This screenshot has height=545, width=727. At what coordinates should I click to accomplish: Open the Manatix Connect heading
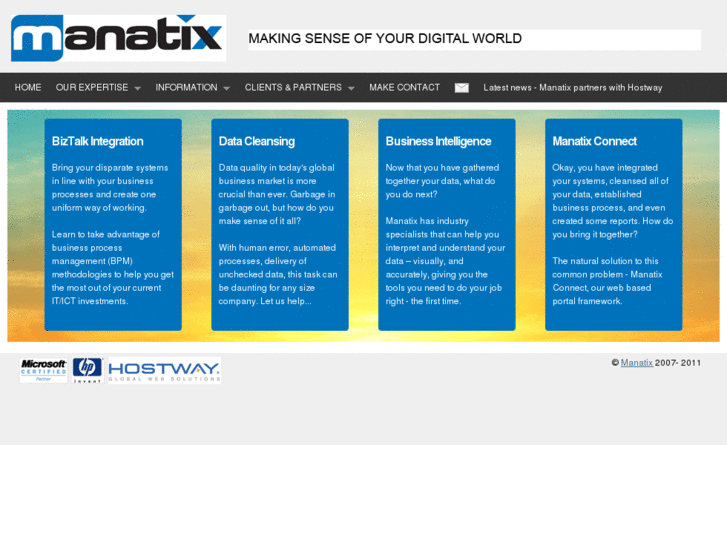point(594,141)
